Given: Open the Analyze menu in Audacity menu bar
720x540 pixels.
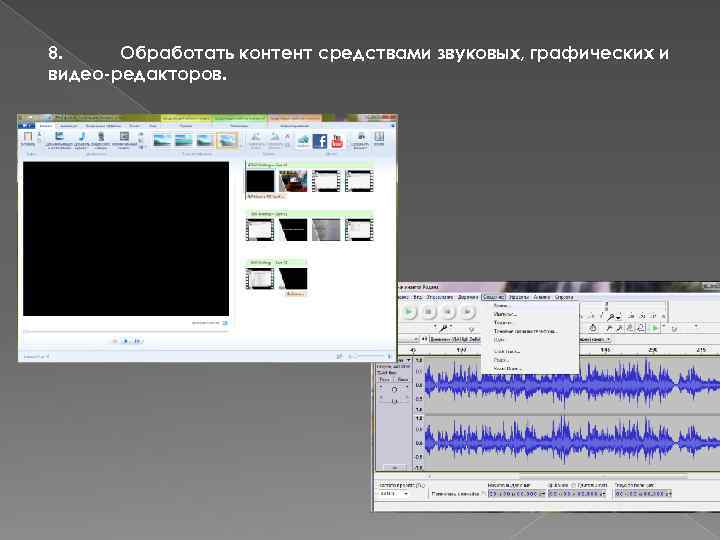Looking at the screenshot, I should click(x=542, y=297).
